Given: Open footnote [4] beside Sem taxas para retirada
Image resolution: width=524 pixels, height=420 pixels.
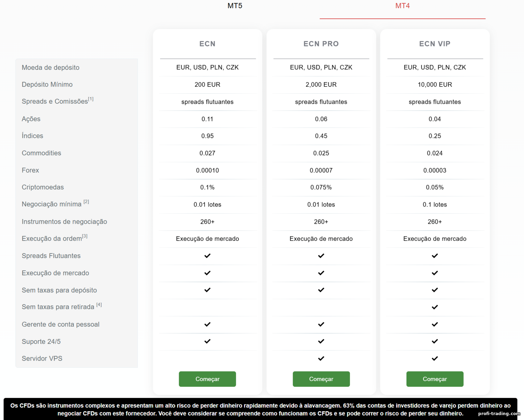Looking at the screenshot, I should point(99,305).
